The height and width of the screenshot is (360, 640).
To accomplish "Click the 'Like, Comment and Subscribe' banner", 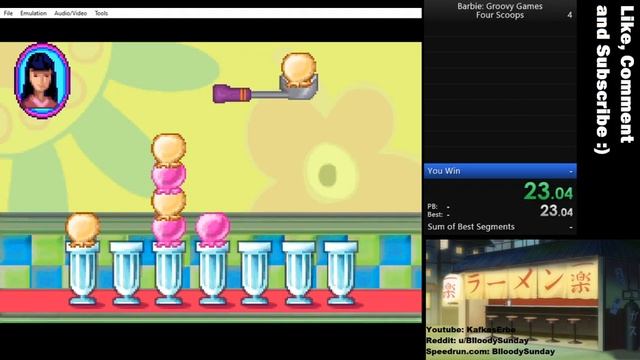I will point(615,80).
